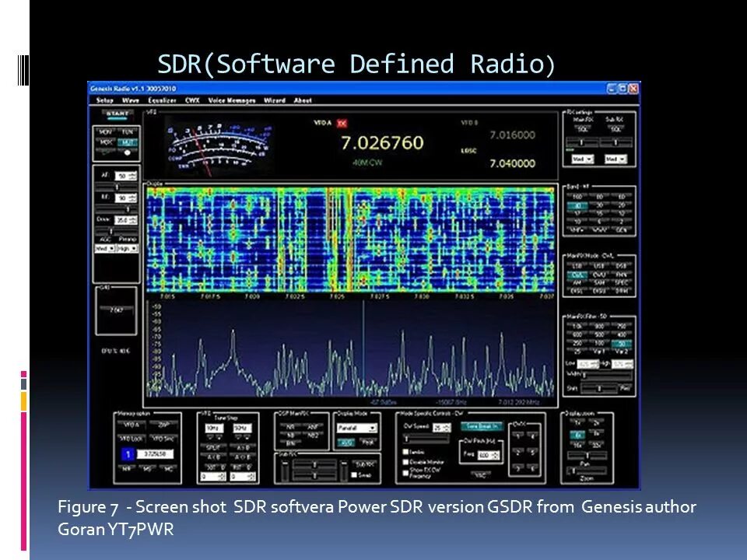Toggle the NR noise reduction button
Image resolution: width=747 pixels, height=560 pixels.
(289, 427)
